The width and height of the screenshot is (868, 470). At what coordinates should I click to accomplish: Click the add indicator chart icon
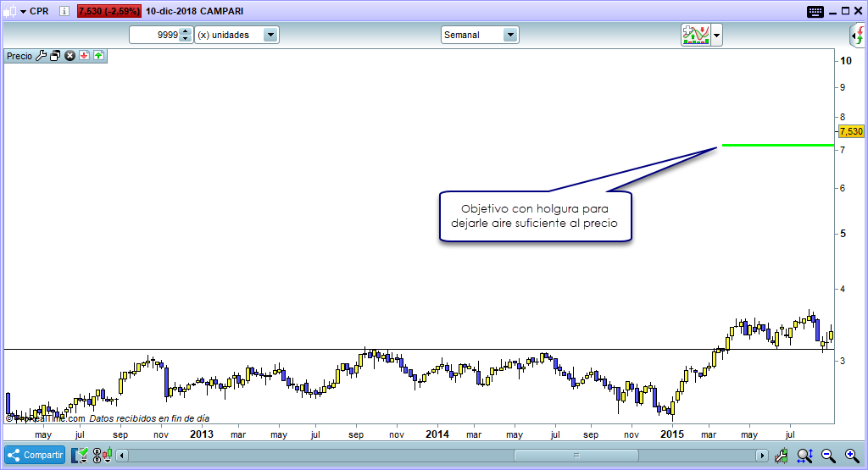695,35
